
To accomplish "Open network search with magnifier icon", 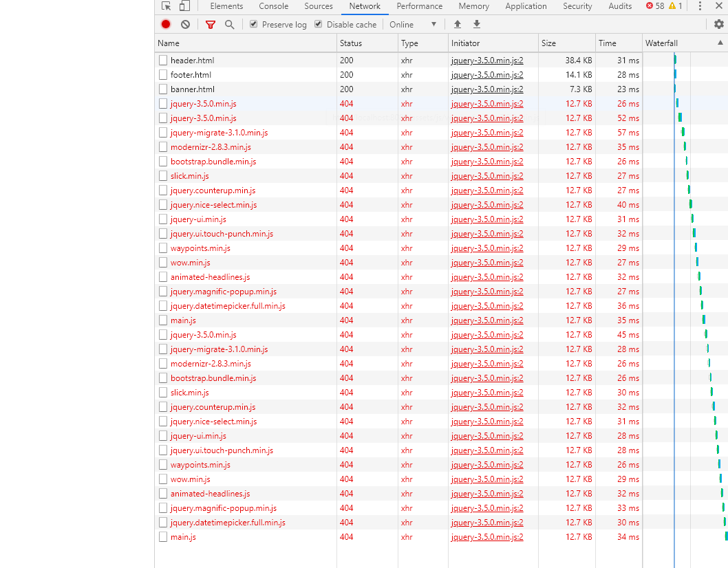I will tap(229, 24).
